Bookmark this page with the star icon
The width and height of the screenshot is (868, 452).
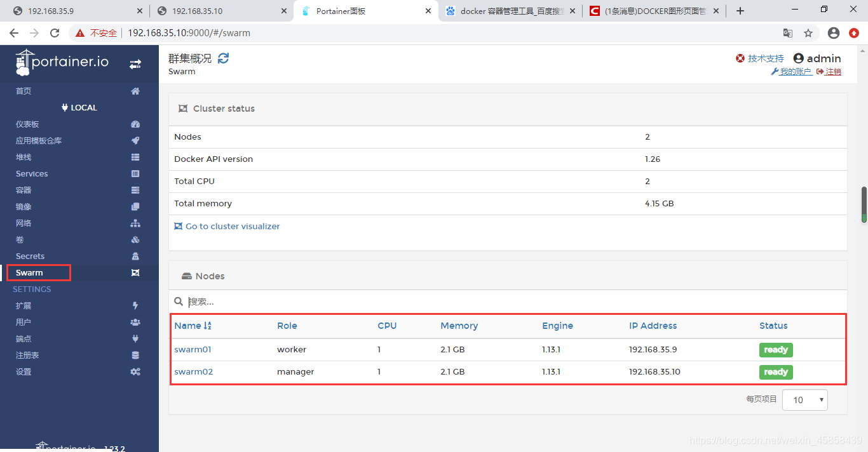(x=808, y=33)
